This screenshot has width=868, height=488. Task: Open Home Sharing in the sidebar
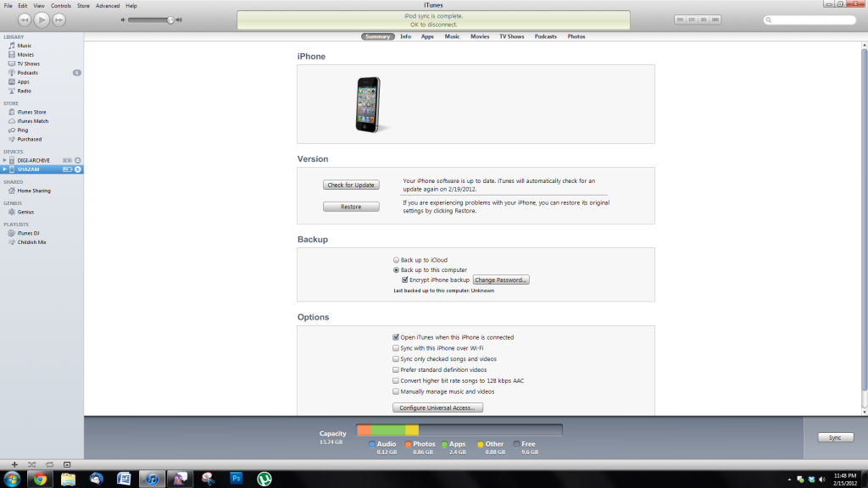coord(33,191)
